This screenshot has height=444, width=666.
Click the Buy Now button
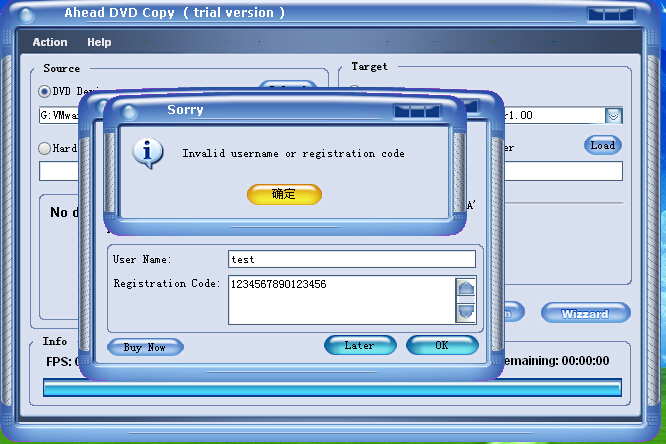pos(145,347)
